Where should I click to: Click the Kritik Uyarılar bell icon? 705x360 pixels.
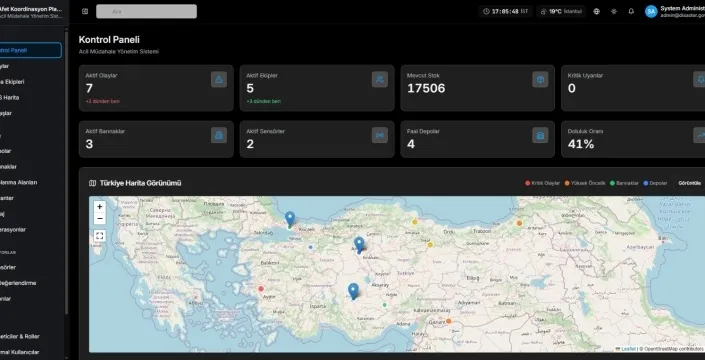pos(700,80)
